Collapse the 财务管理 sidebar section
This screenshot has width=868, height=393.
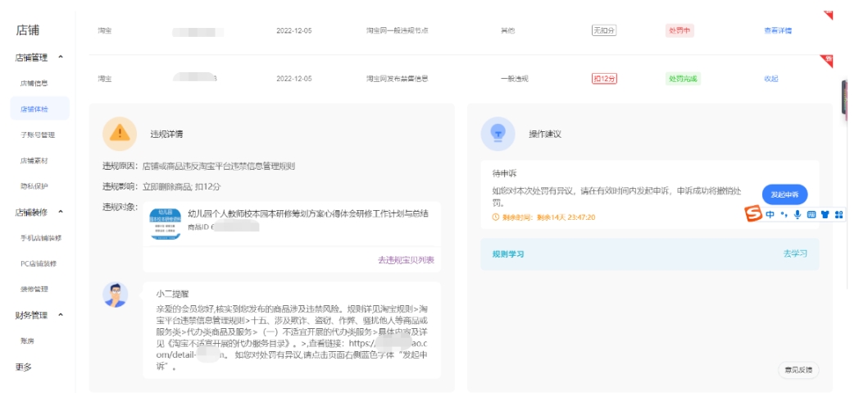[61, 315]
